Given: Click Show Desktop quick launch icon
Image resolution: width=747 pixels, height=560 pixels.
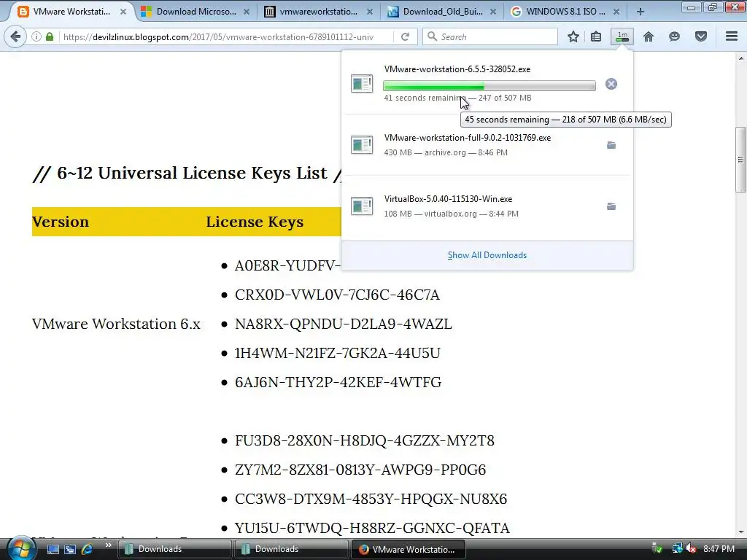Looking at the screenshot, I should (x=53, y=549).
